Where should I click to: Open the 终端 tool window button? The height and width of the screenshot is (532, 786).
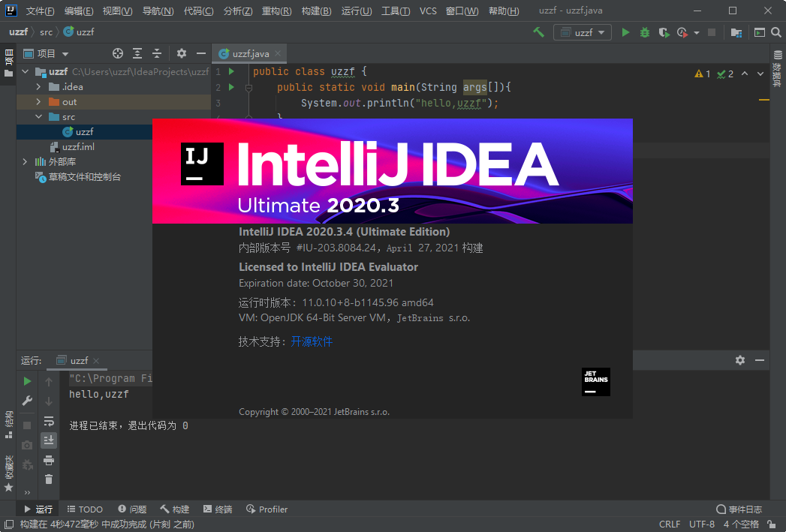tap(218, 509)
